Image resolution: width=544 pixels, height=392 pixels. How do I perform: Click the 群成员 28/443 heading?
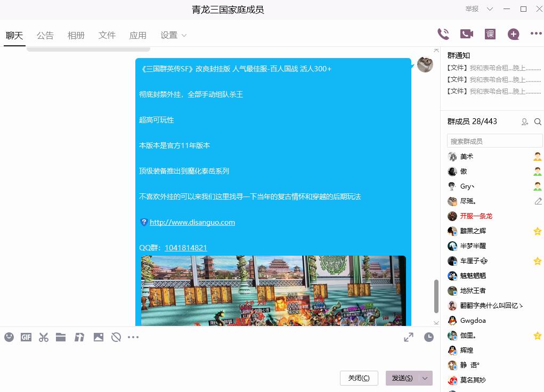[472, 121]
